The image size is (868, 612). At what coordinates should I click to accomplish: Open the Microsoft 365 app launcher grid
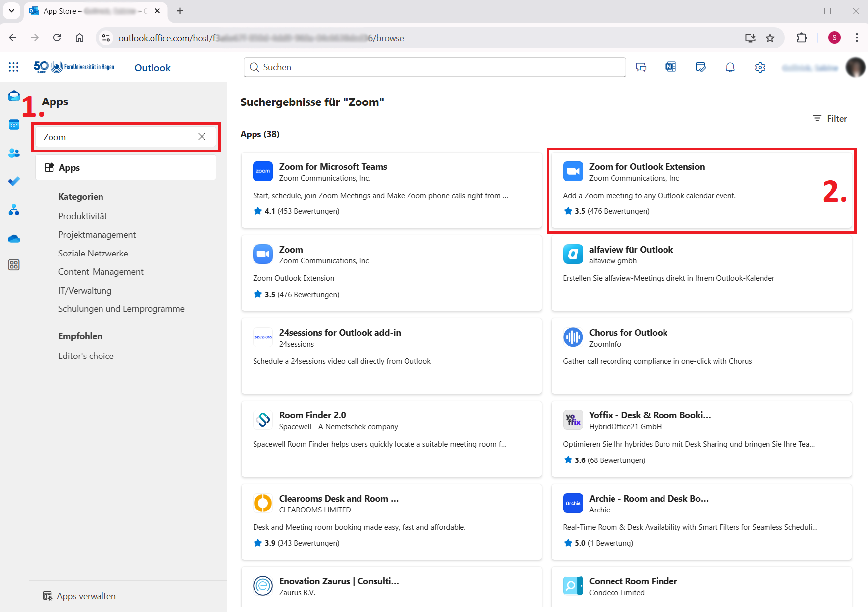14,67
